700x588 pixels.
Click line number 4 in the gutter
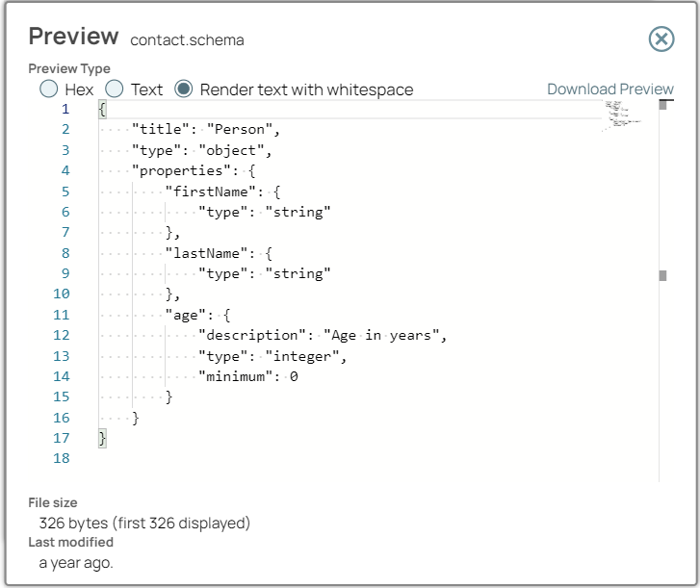65,171
